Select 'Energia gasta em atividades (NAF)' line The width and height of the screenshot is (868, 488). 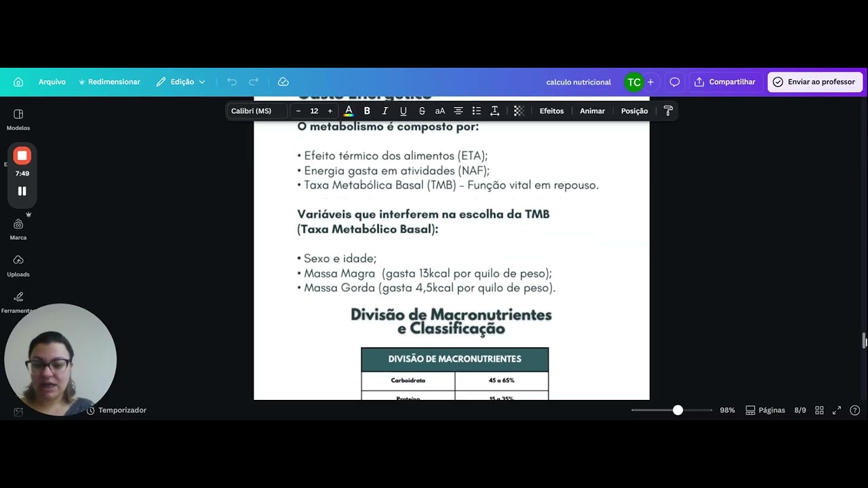[x=393, y=171]
